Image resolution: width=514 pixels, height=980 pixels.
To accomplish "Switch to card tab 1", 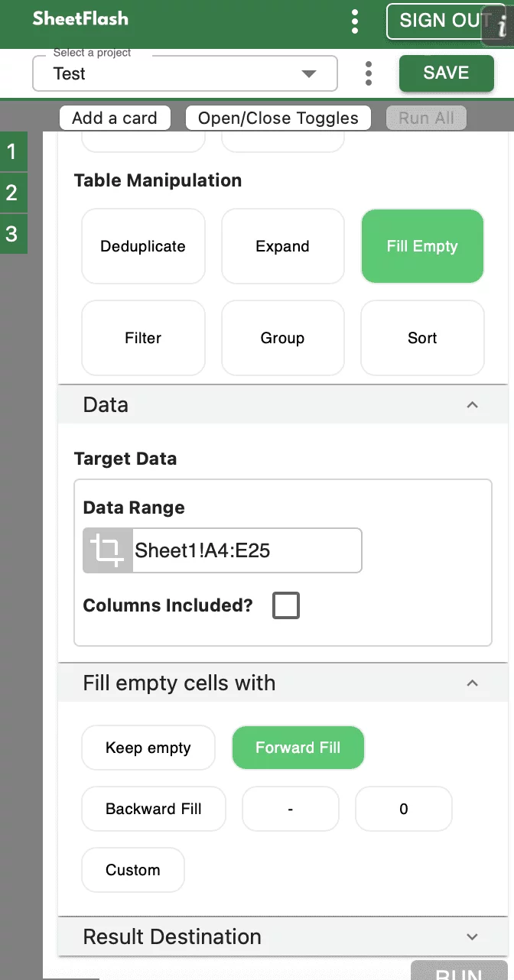I will click(x=11, y=152).
